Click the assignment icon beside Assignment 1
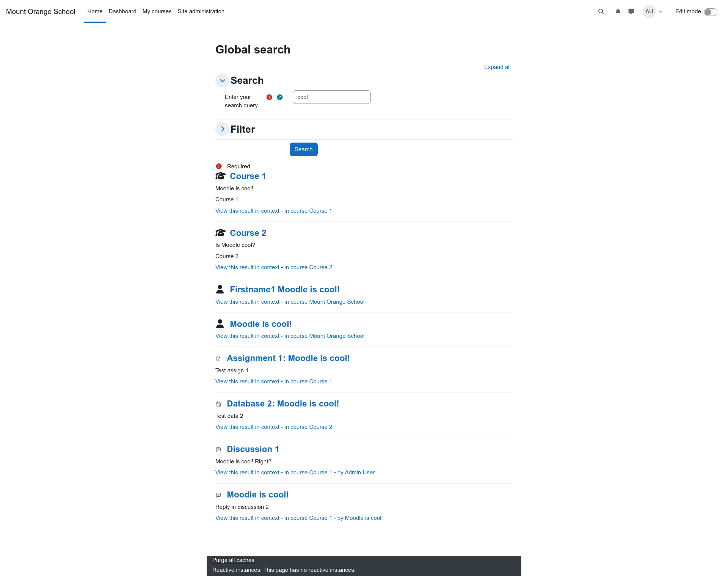 point(218,359)
